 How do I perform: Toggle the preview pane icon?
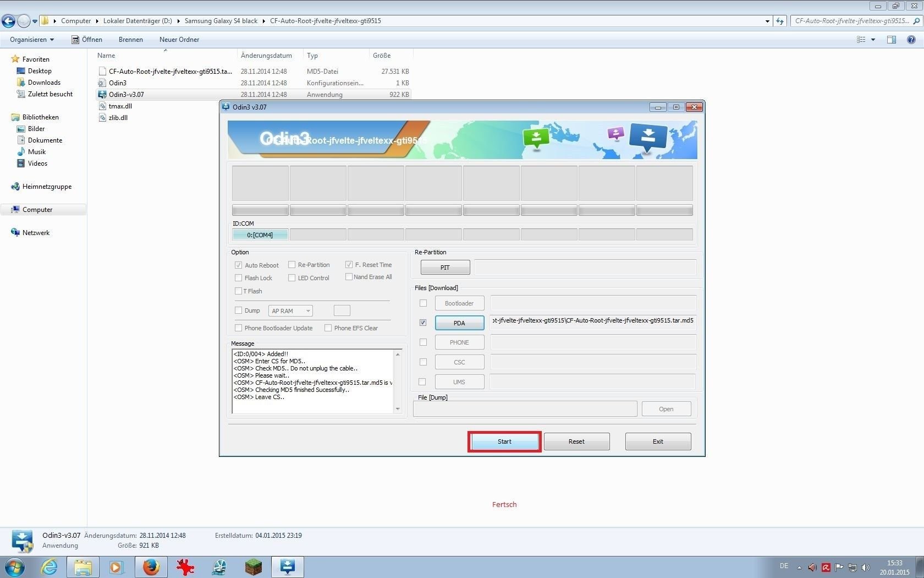tap(892, 40)
